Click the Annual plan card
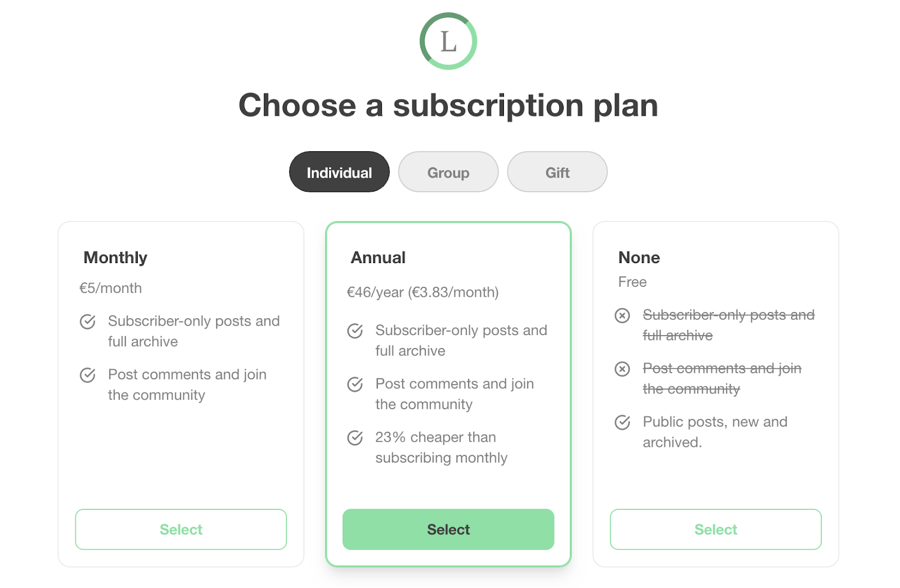The width and height of the screenshot is (900, 588). (448, 393)
